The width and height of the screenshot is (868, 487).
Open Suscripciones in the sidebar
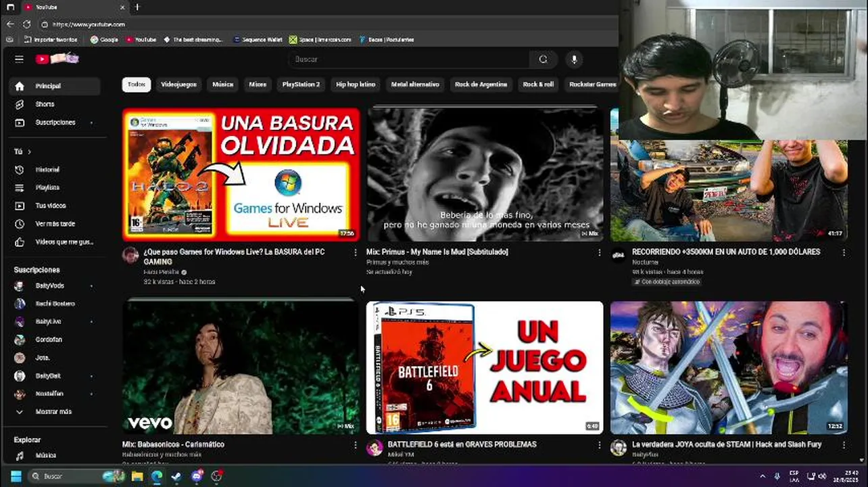pos(54,122)
